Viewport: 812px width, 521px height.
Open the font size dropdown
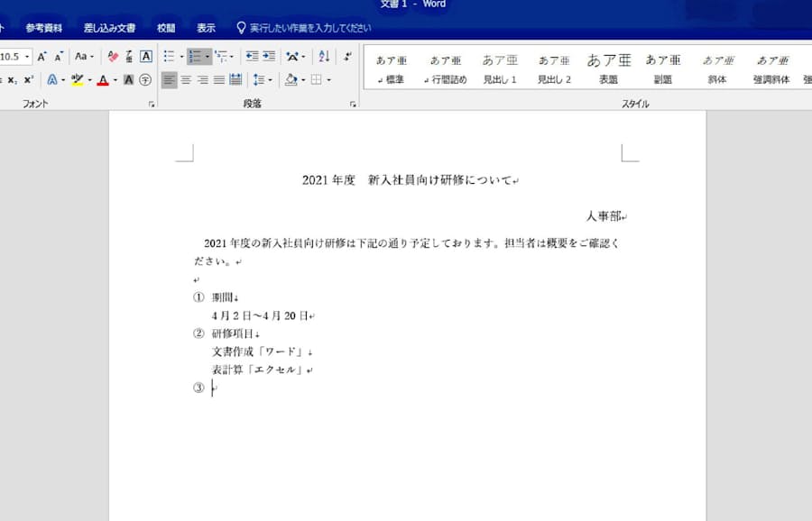[x=27, y=57]
